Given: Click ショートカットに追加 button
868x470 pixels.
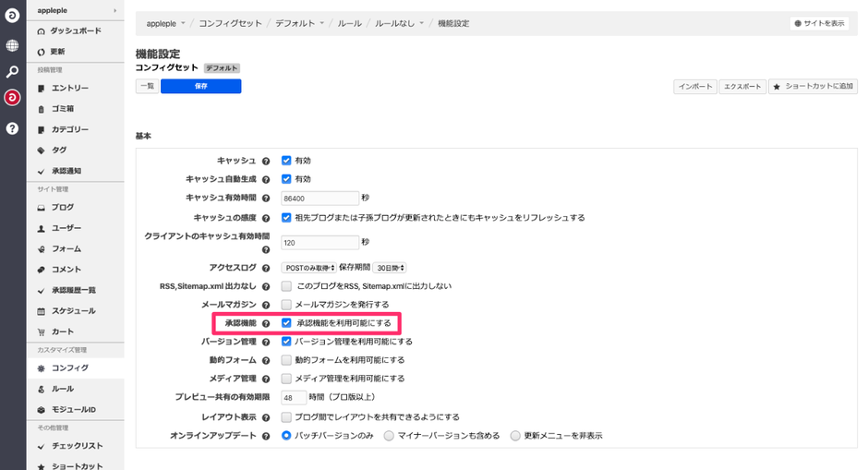Looking at the screenshot, I should point(813,86).
